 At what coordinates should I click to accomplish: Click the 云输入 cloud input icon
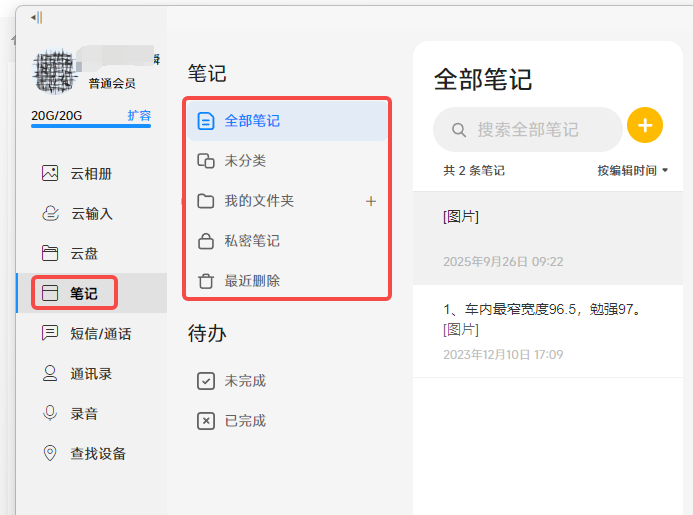(x=50, y=213)
